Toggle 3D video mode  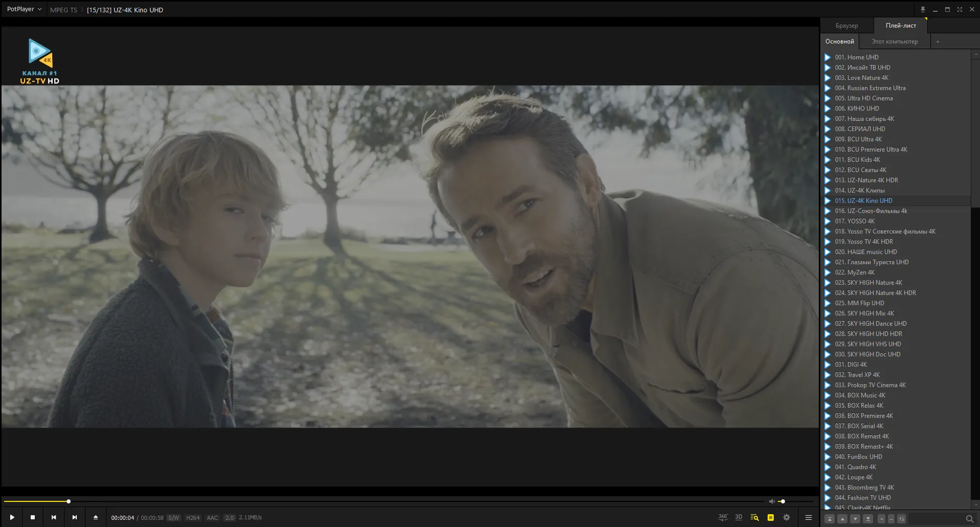click(738, 517)
